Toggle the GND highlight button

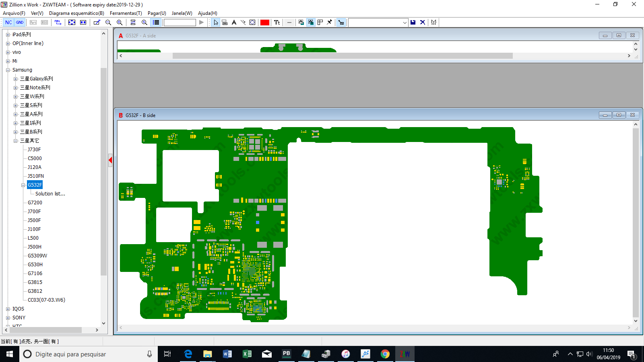point(20,23)
